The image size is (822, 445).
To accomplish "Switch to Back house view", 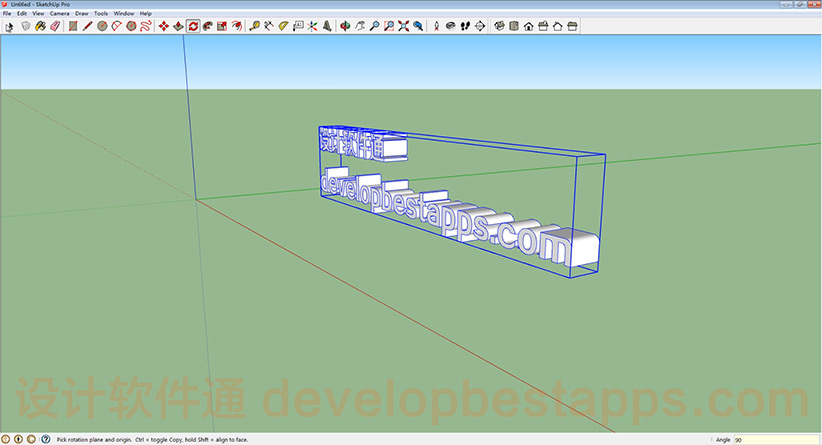I will [x=558, y=26].
